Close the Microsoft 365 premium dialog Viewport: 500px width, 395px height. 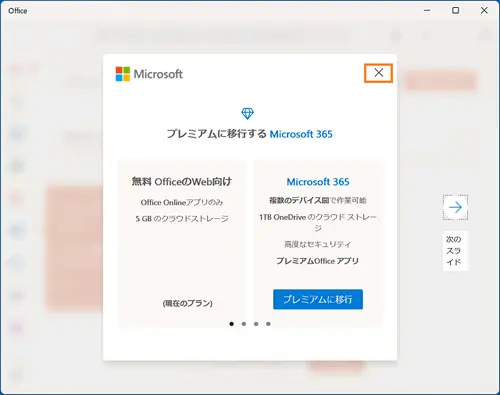tap(378, 73)
